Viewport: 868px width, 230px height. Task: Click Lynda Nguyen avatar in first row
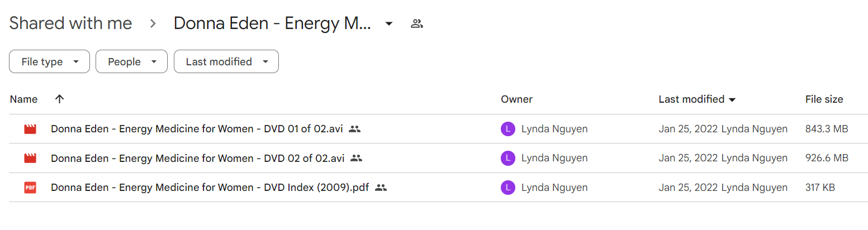[x=507, y=129]
